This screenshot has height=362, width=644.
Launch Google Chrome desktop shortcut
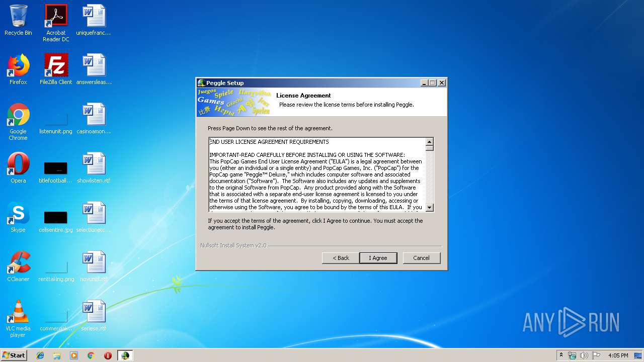click(18, 122)
